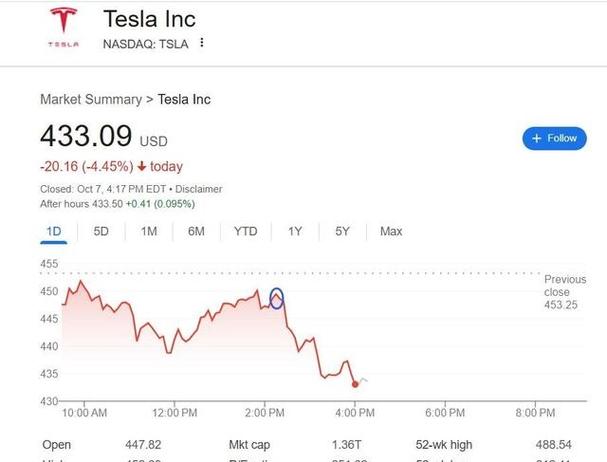Click the Tesla logo image
The image size is (607, 462).
pyautogui.click(x=62, y=28)
